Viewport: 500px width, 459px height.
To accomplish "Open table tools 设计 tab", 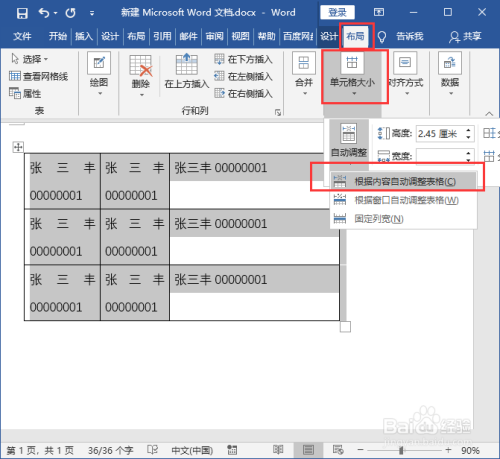I will [329, 36].
